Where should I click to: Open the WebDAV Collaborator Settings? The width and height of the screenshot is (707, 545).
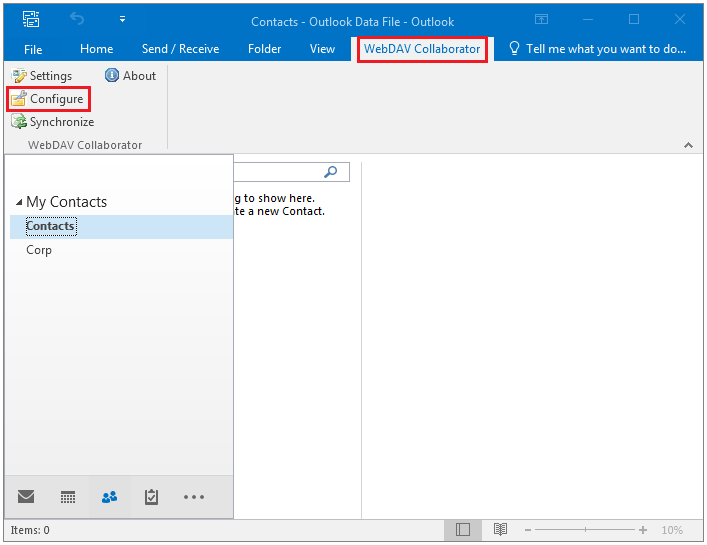tap(41, 76)
